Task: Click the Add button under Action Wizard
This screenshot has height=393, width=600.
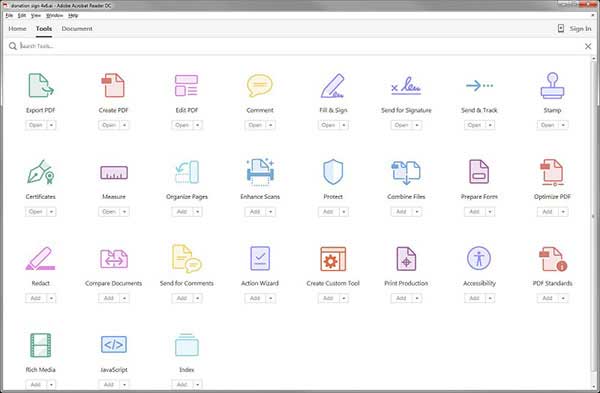Action: coord(255,298)
